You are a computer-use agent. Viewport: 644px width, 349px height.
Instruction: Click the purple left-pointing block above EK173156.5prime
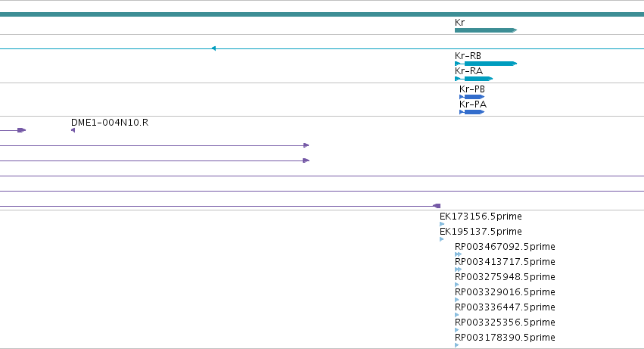[x=437, y=206]
